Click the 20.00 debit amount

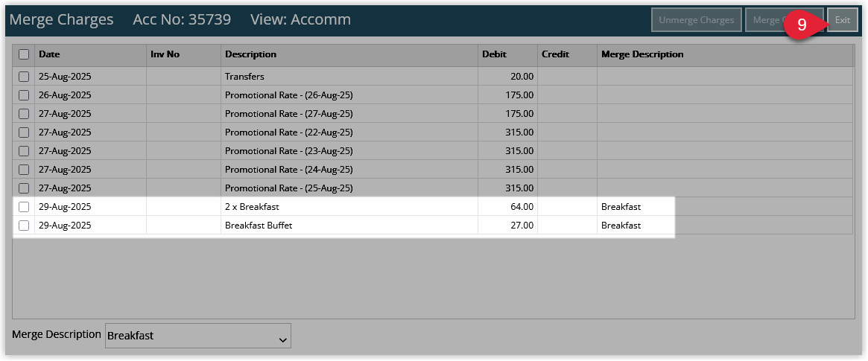(x=522, y=76)
